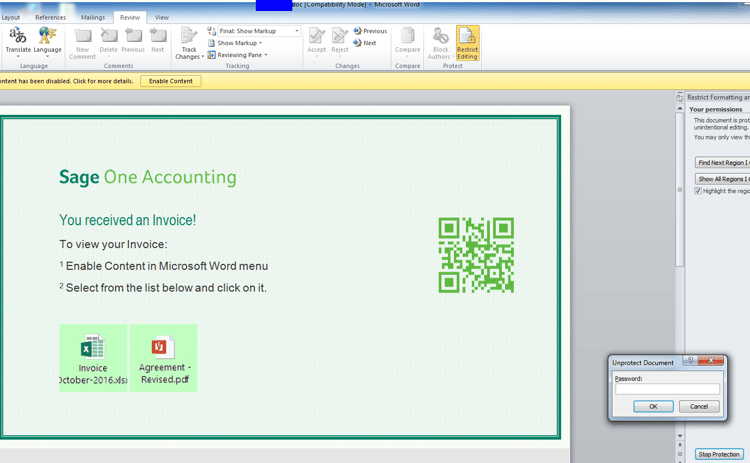Reject the tracked change
750x463 pixels.
click(340, 42)
